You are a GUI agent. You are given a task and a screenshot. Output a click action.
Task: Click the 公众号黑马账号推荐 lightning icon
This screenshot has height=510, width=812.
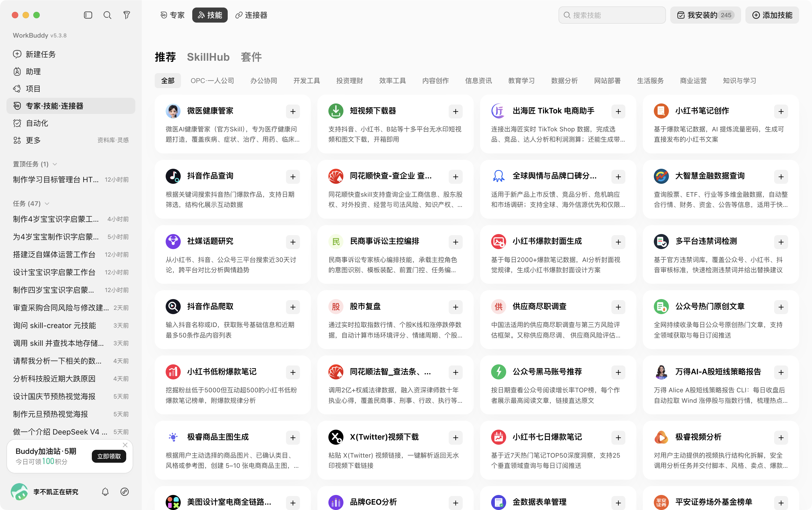499,372
